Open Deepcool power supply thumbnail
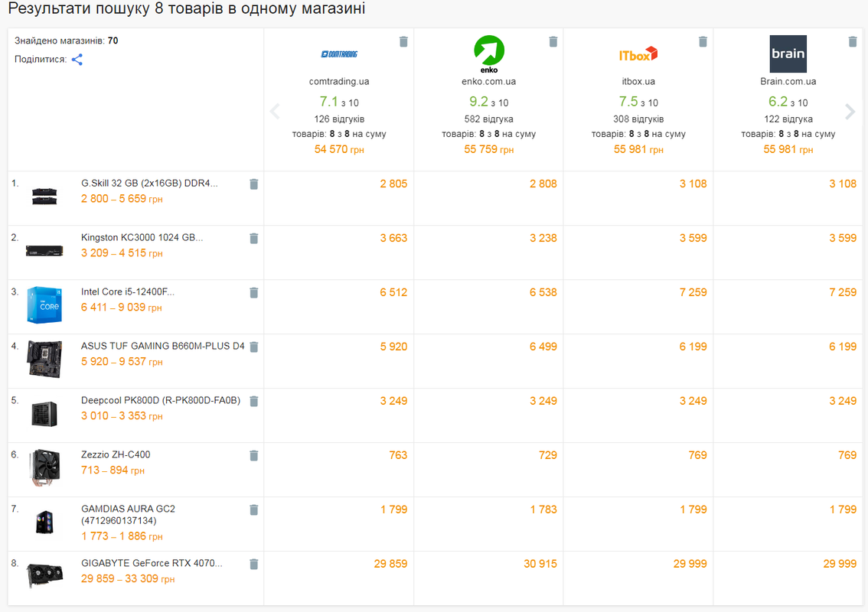Screen dimensions: 868x612 (x=44, y=413)
